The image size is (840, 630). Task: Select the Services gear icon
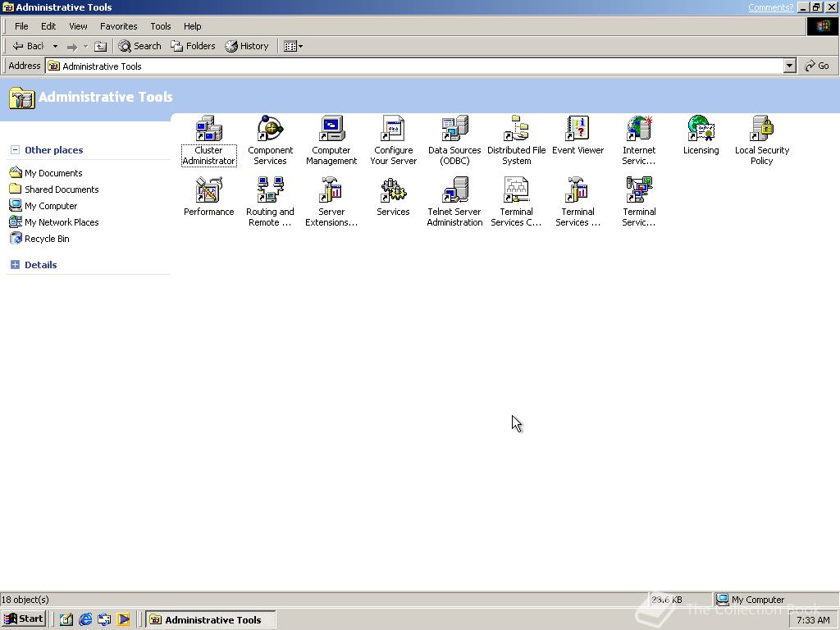pos(393,197)
